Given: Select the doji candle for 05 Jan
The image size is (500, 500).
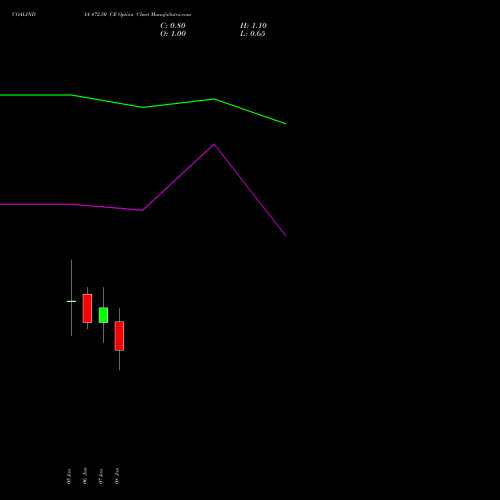Looking at the screenshot, I should (71, 301).
